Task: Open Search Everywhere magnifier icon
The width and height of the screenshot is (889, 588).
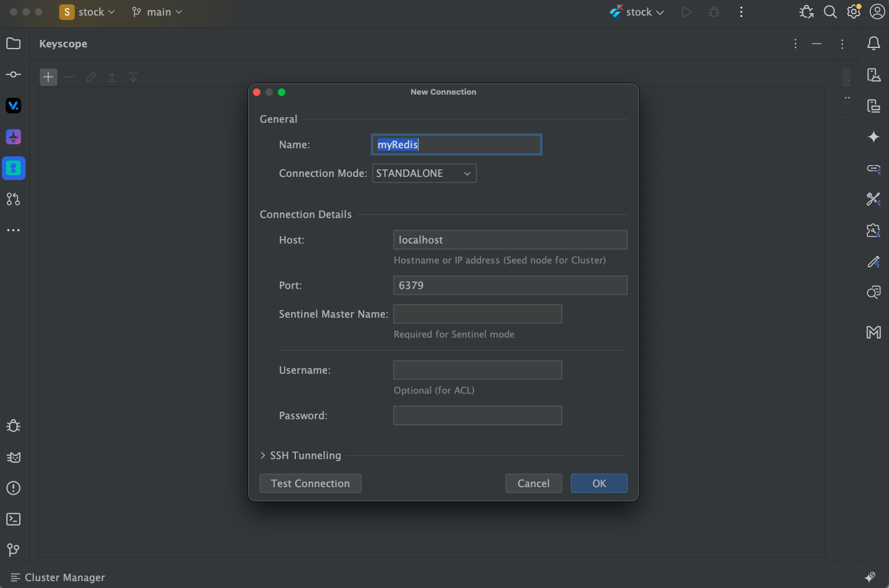Action: (x=830, y=12)
